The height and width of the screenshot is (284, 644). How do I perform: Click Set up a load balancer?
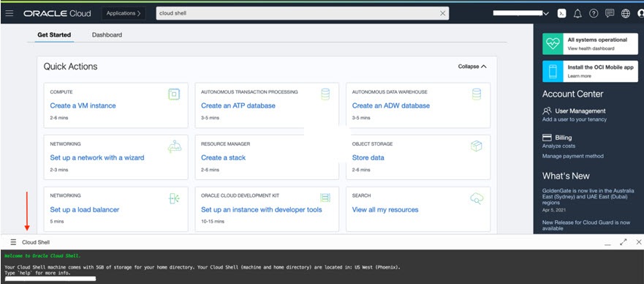[85, 209]
